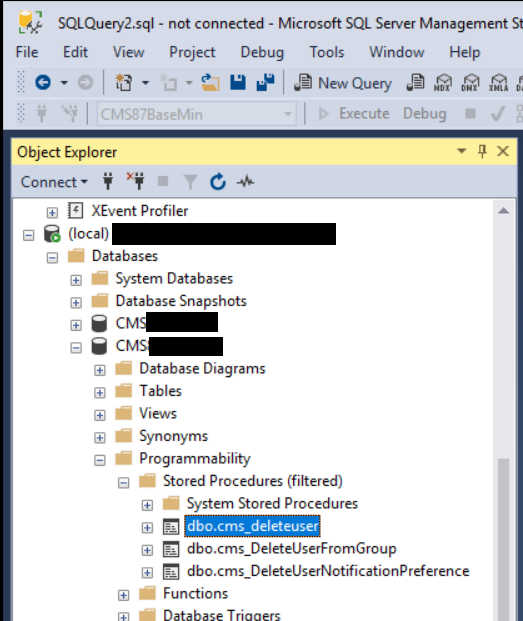Collapse the Databases folder
Viewport: 523px width, 621px height.
click(52, 258)
